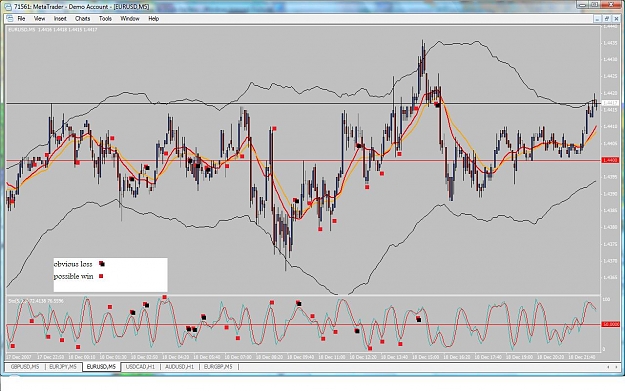This screenshot has height=391, width=625.
Task: Click the red 50.0000 stochastic level label
Action: click(x=610, y=324)
